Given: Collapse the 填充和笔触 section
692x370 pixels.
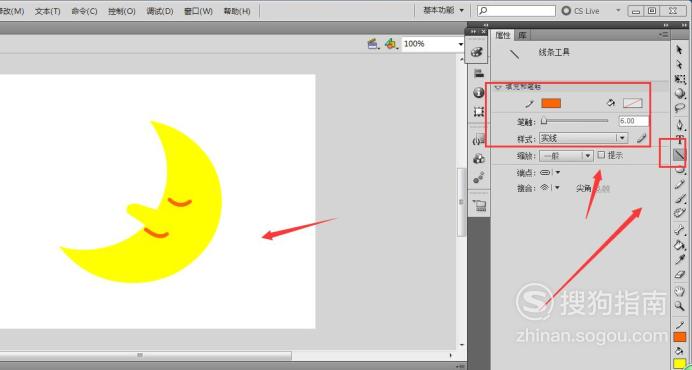Looking at the screenshot, I should click(x=498, y=87).
